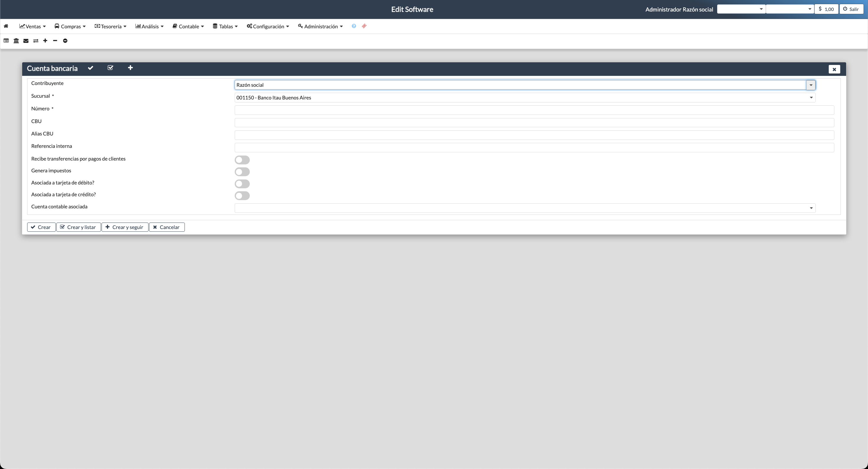Click the transfer arrows toolbar icon
This screenshot has width=868, height=469.
36,41
